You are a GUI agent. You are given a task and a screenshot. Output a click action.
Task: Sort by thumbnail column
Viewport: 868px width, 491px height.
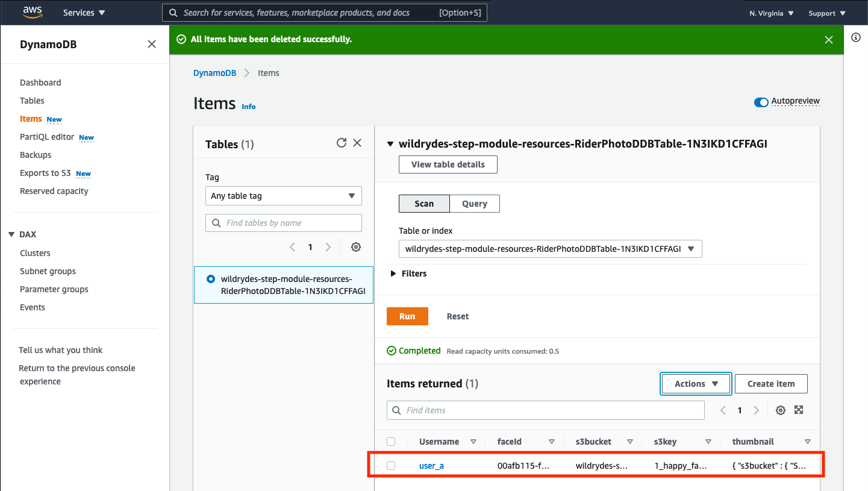click(808, 442)
